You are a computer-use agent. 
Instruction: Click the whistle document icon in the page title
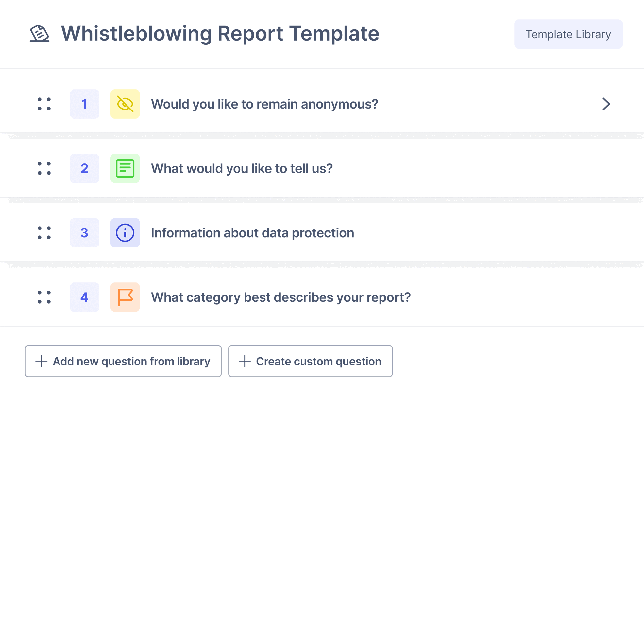[x=40, y=33]
